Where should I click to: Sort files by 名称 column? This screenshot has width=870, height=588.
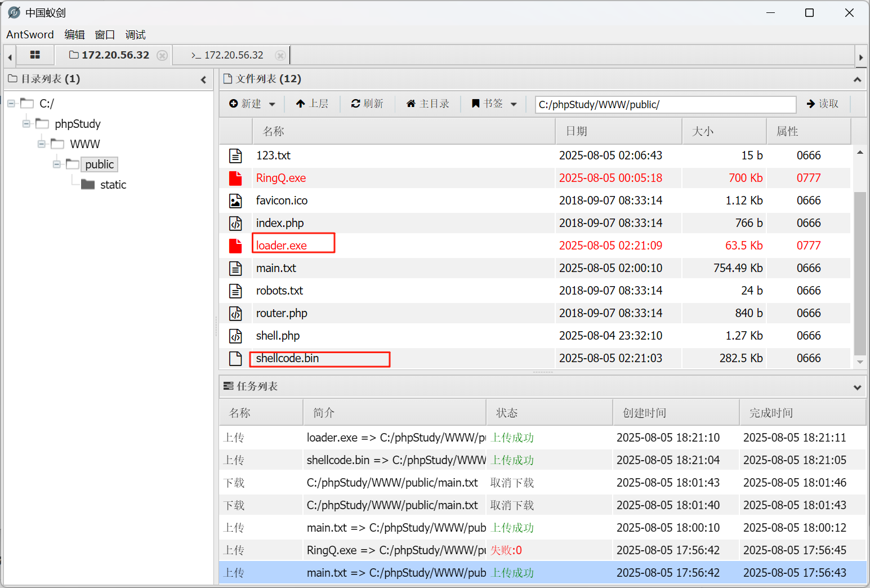tap(403, 131)
